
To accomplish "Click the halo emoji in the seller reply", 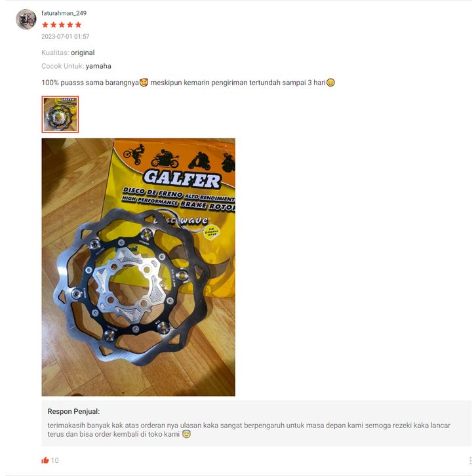I will (x=186, y=434).
